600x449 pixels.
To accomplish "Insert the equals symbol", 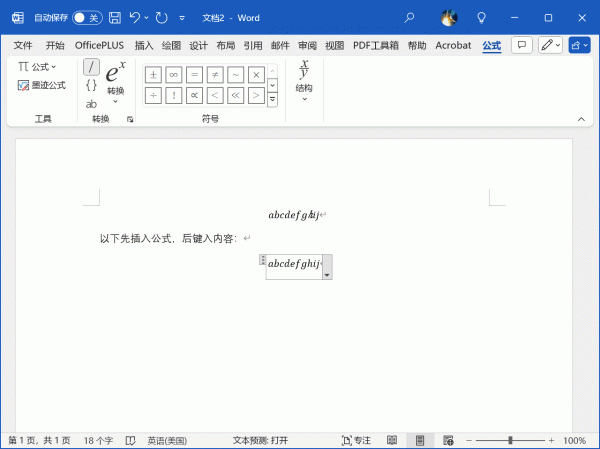I will 194,75.
